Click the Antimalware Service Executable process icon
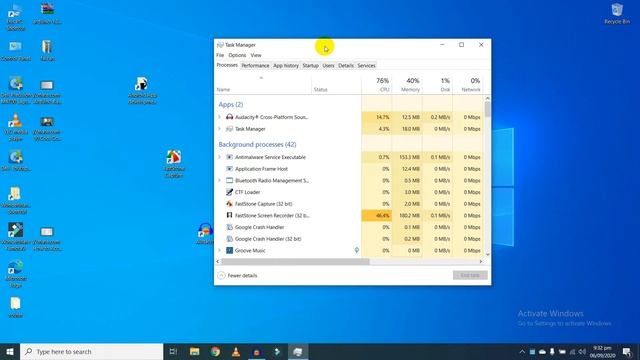This screenshot has height=360, width=640. point(229,157)
